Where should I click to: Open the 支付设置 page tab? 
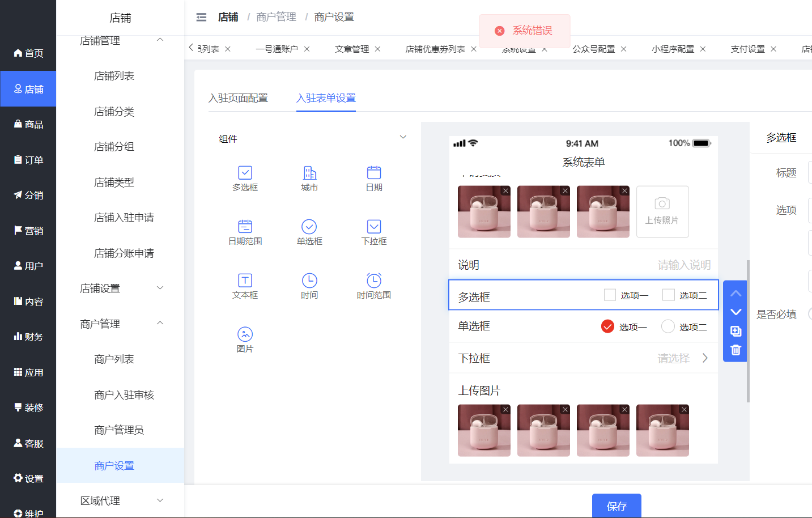(747, 49)
